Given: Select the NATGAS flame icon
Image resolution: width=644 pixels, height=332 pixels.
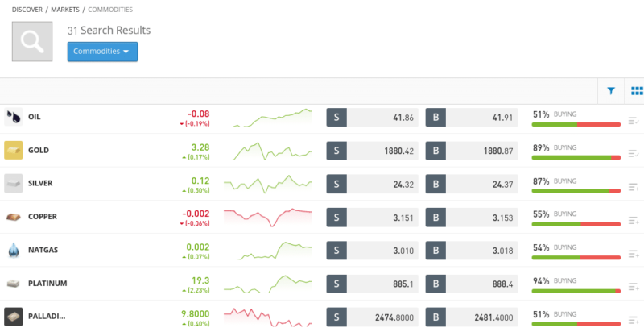Looking at the screenshot, I should pos(13,250).
